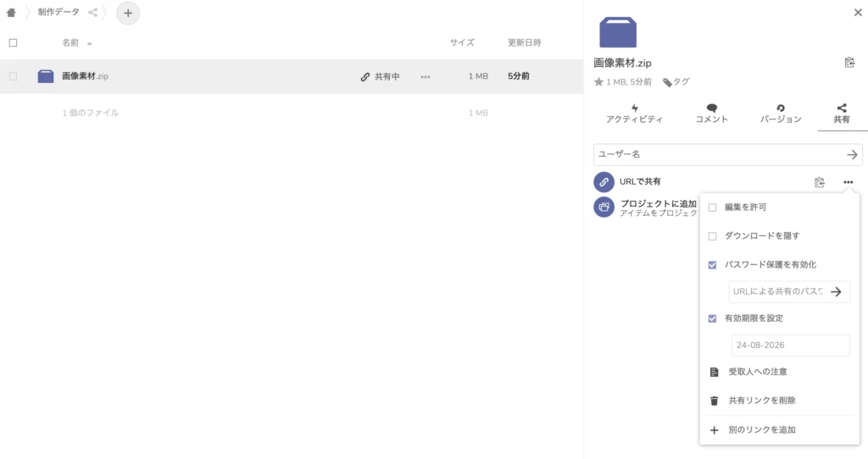The width and height of the screenshot is (868, 459).
Task: Submit the user name with the arrow
Action: [x=852, y=155]
